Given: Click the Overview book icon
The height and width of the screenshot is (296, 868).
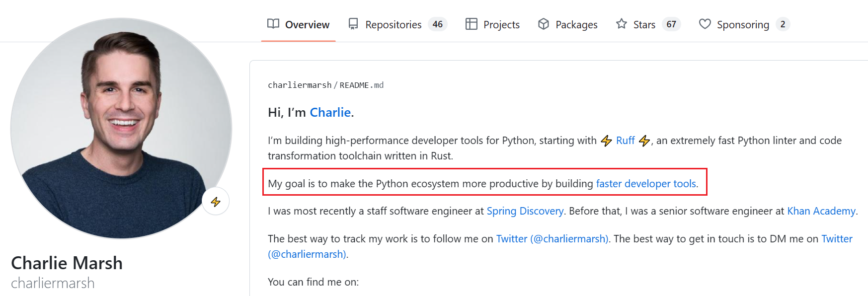Looking at the screenshot, I should pyautogui.click(x=273, y=24).
